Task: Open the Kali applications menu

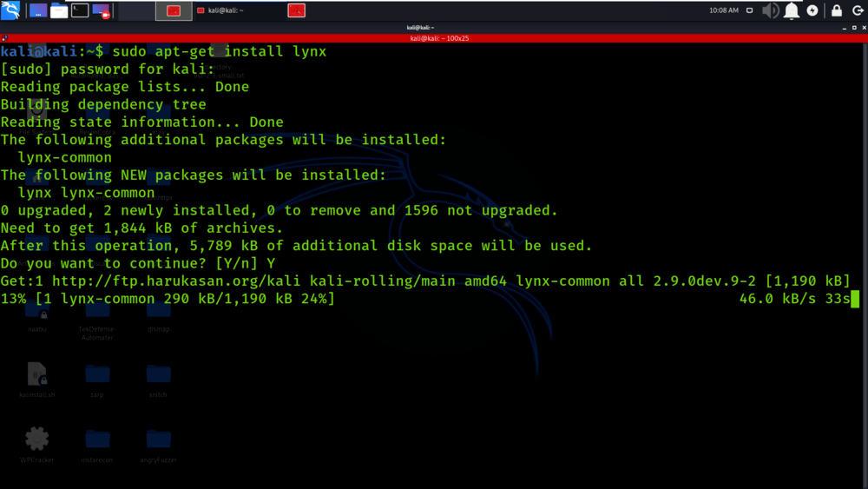Action: [x=10, y=10]
